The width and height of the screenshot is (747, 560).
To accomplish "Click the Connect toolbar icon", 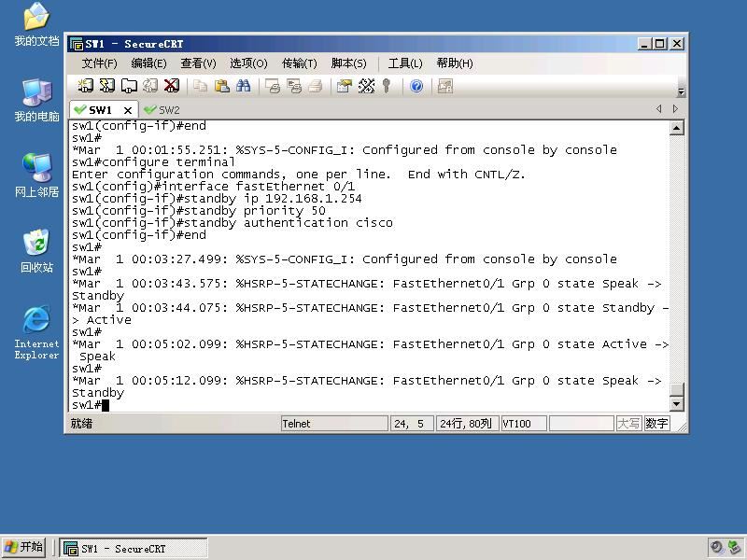I will [x=85, y=86].
